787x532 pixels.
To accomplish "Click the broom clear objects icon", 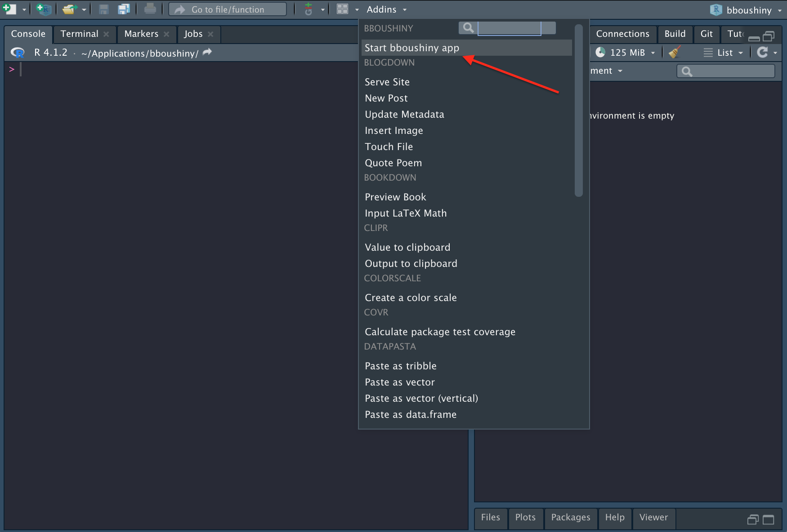I will click(x=675, y=52).
